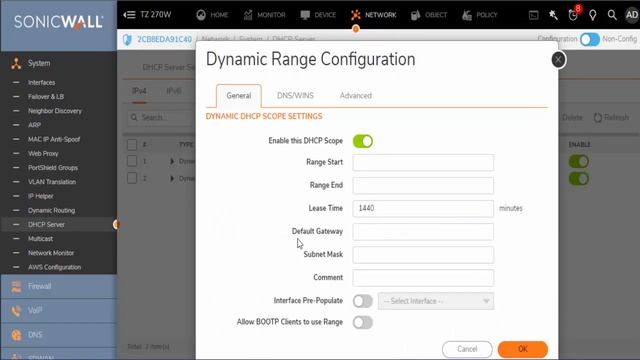
Task: Click the Range End input field
Action: (x=423, y=185)
